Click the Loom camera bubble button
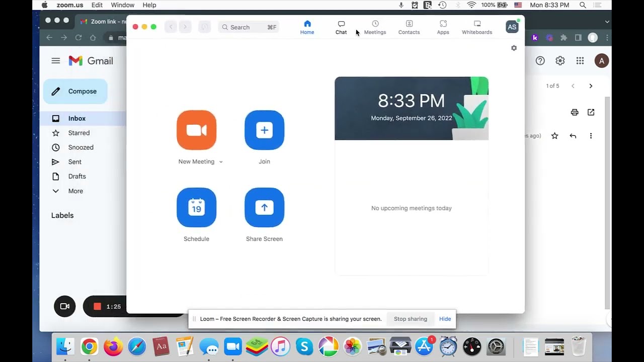This screenshot has height=362, width=644. point(65,306)
